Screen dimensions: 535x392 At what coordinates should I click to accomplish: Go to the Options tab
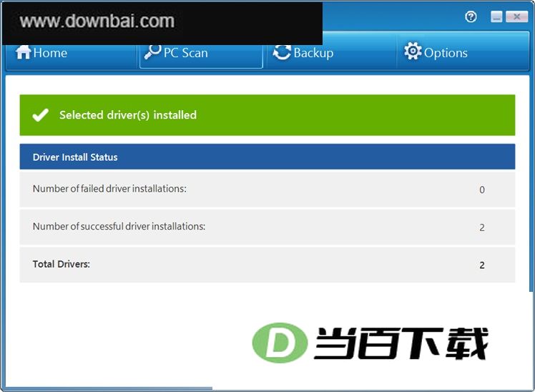(x=463, y=53)
